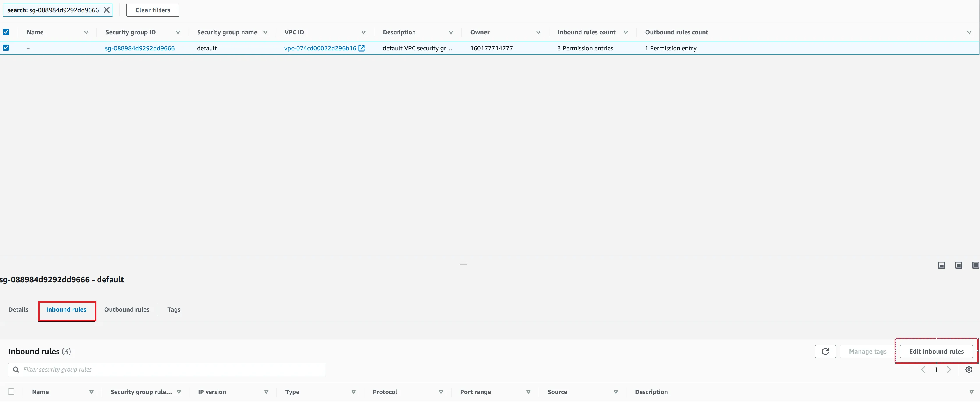Open the Tags tab
This screenshot has width=980, height=410.
[173, 309]
